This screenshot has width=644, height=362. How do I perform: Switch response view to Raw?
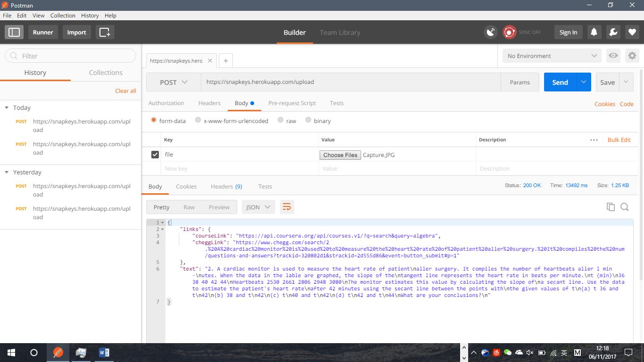click(x=189, y=207)
